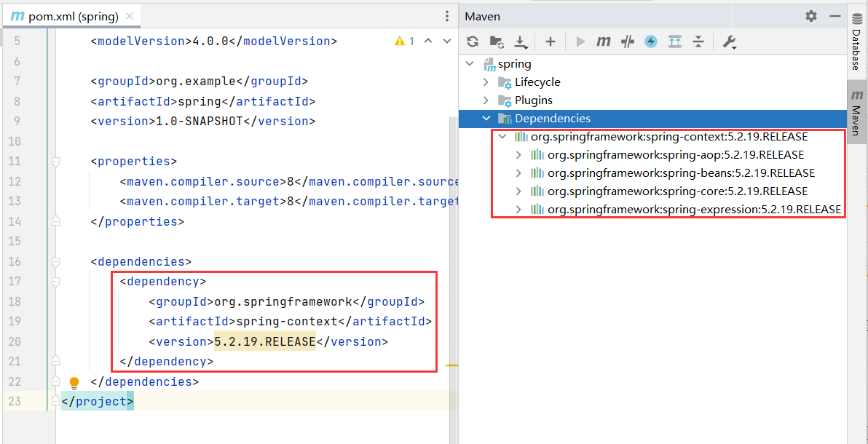Image resolution: width=868 pixels, height=444 pixels.
Task: Switch to the pom.xml (spring) editor tab
Action: pos(72,17)
